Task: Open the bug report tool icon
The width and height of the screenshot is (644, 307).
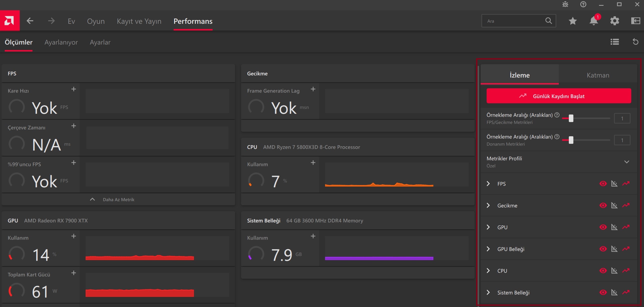Action: tap(565, 4)
